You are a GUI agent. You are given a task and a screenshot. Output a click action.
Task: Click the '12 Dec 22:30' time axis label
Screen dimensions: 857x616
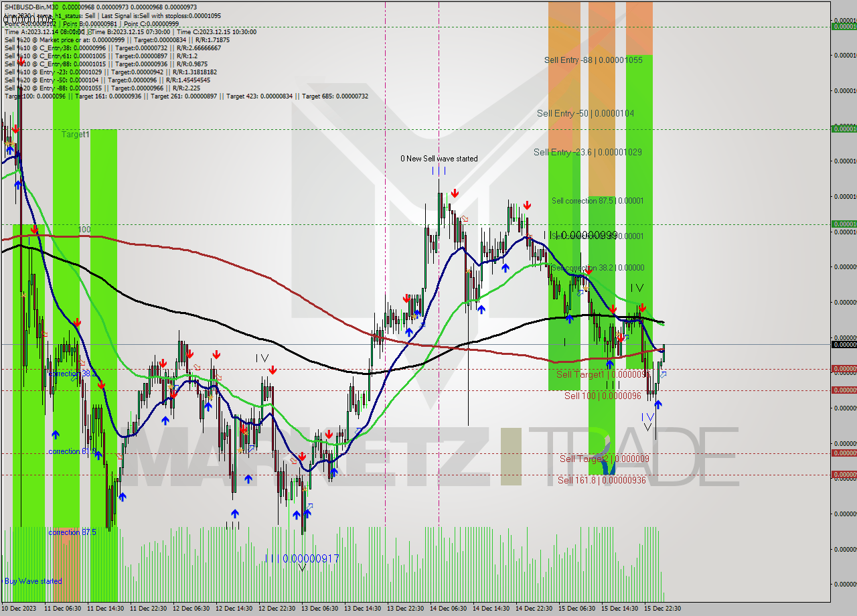click(x=277, y=609)
